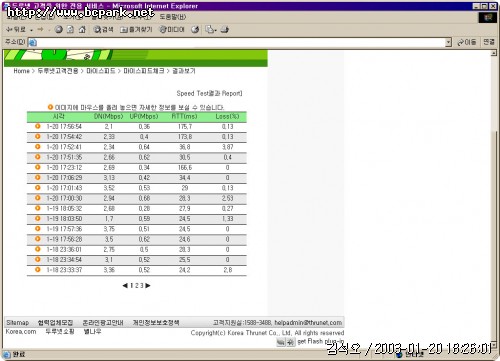Click the History icon in toolbar
The height and width of the screenshot is (361, 500).
pyautogui.click(x=195, y=30)
